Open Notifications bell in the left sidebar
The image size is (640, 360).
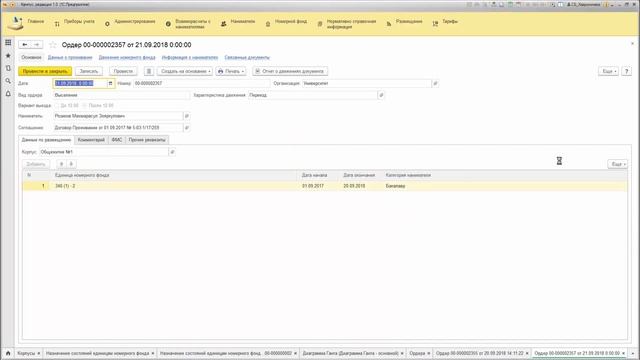click(x=8, y=93)
